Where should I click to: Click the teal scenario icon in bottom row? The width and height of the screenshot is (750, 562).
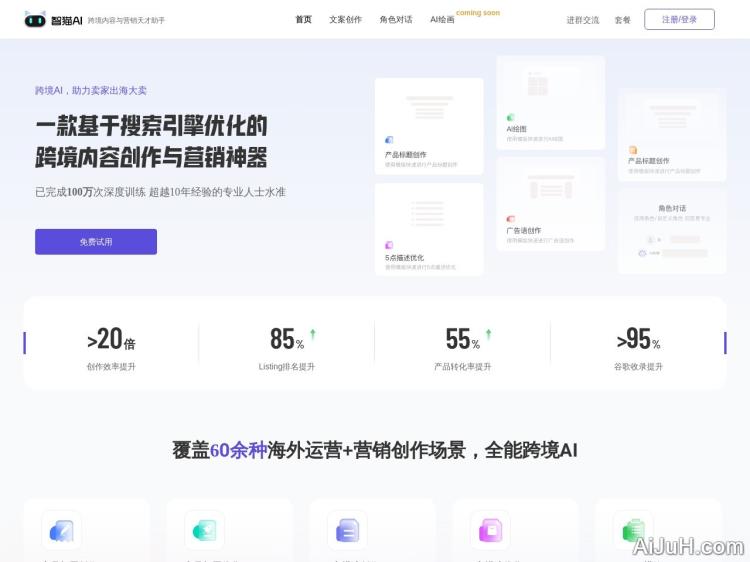point(204,530)
